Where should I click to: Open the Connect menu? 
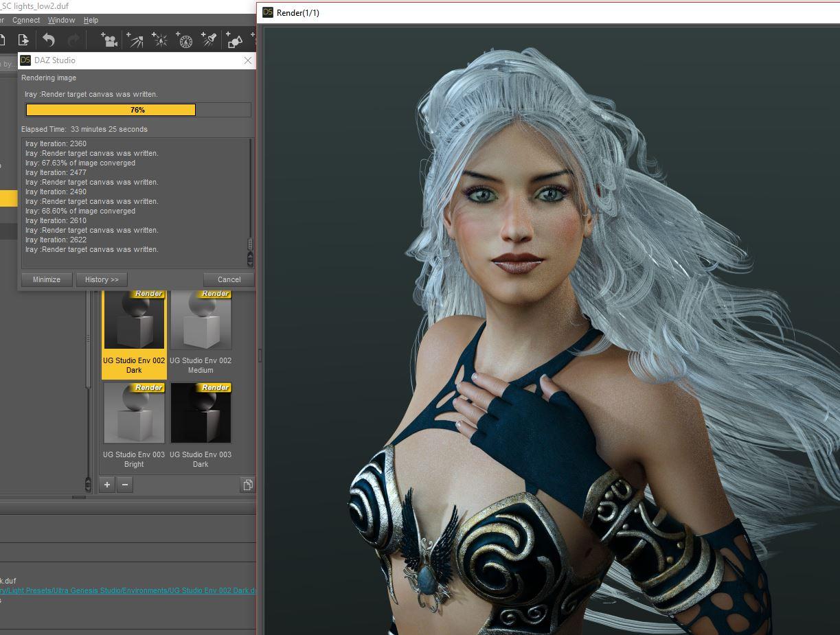click(26, 20)
